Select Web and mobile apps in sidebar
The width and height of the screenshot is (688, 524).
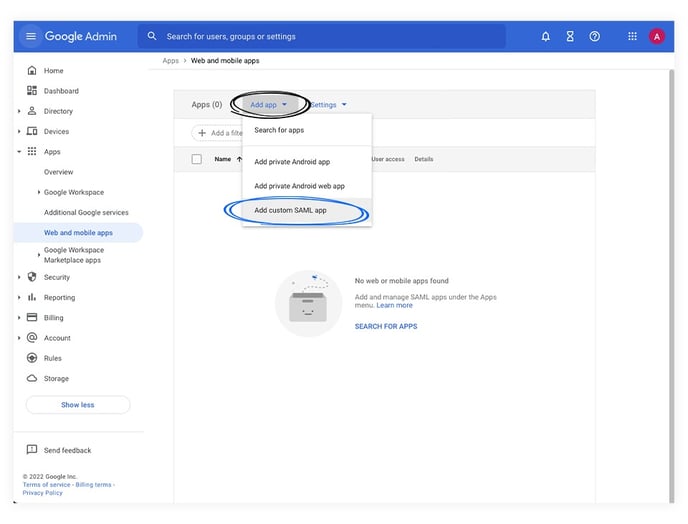78,232
